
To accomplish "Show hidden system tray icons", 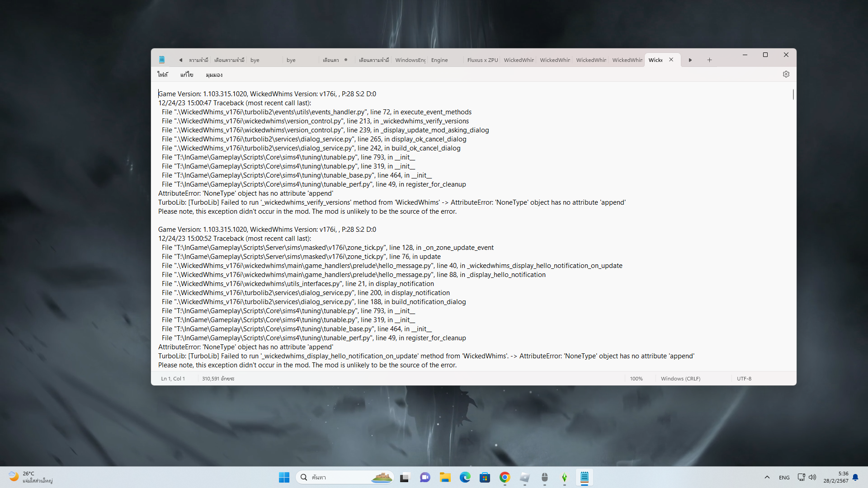I will click(x=767, y=477).
